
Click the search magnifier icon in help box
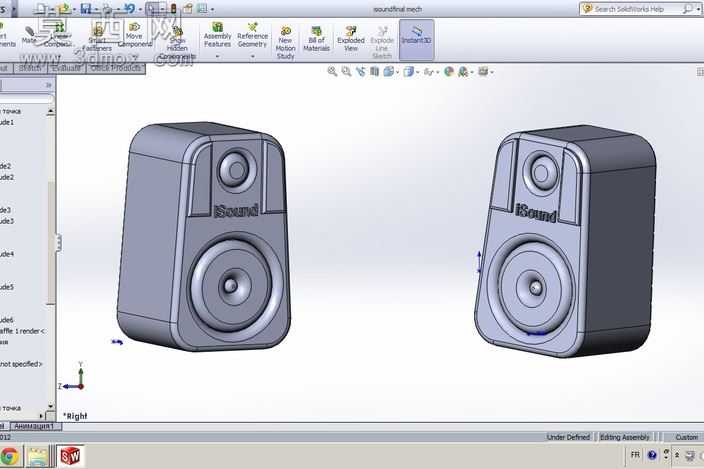point(687,9)
